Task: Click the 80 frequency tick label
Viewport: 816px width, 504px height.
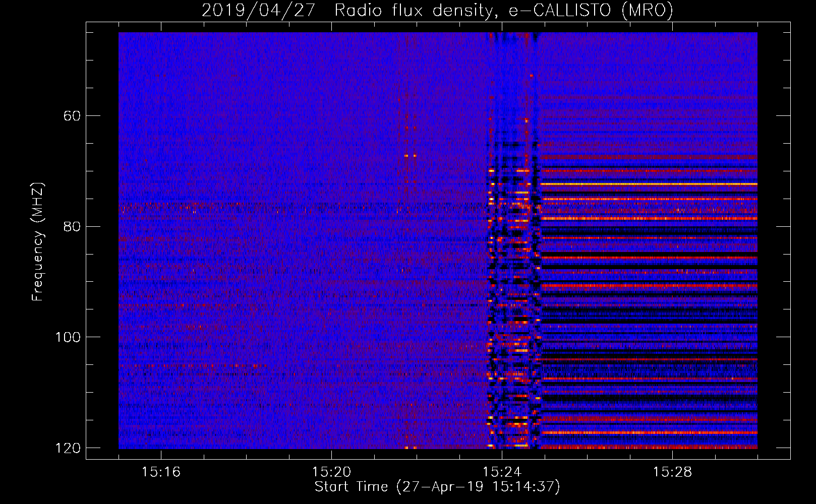Action: [x=72, y=226]
